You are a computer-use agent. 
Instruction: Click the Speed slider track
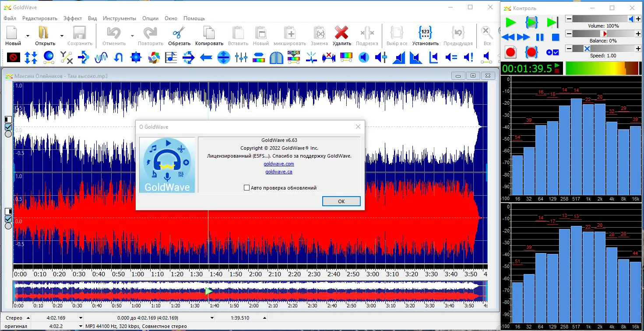(604, 49)
